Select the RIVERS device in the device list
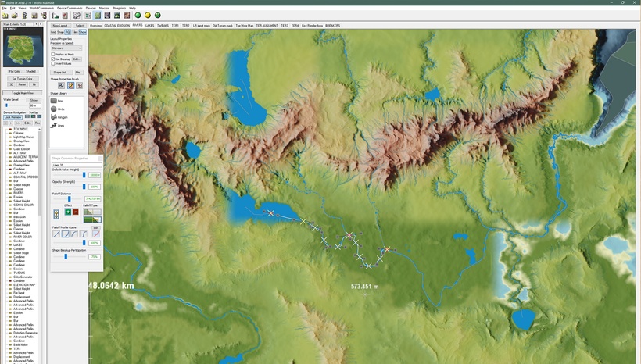 click(19, 193)
